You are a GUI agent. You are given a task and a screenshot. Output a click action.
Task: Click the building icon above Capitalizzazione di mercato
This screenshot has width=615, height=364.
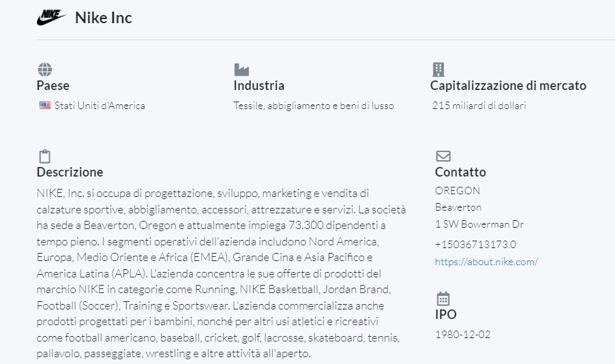coord(438,69)
